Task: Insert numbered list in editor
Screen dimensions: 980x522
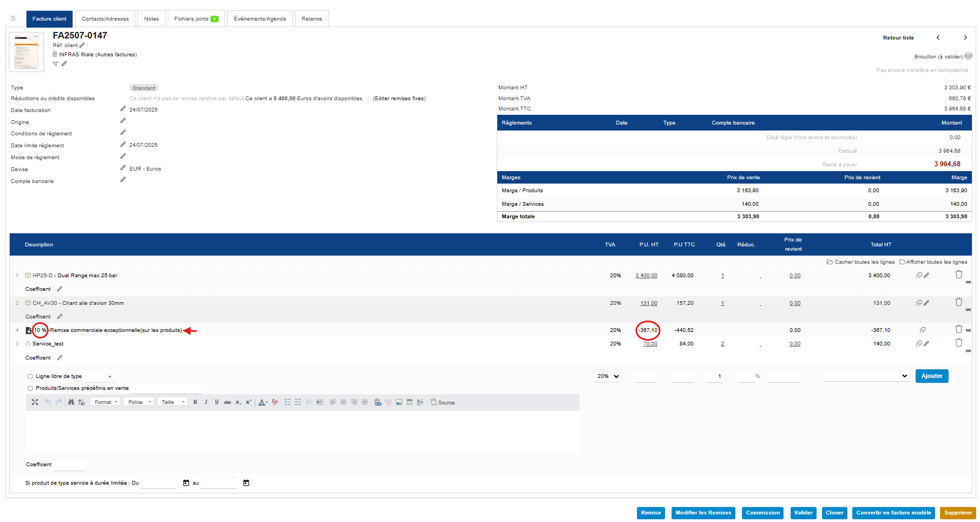Action: (287, 402)
